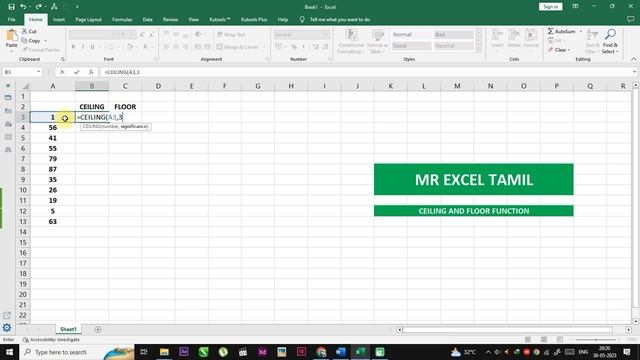The image size is (640, 360).
Task: Expand the formula bar
Action: [x=634, y=72]
